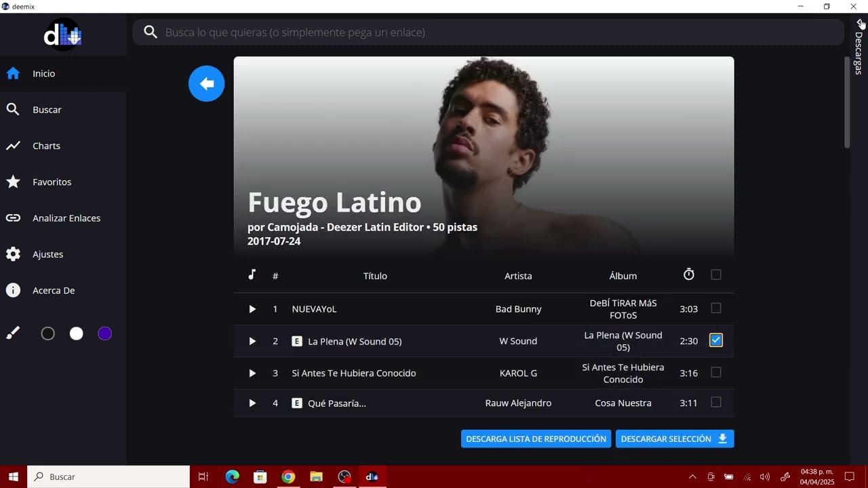Click the search magnifier icon in the top bar
This screenshot has width=868, height=488.
click(x=151, y=33)
